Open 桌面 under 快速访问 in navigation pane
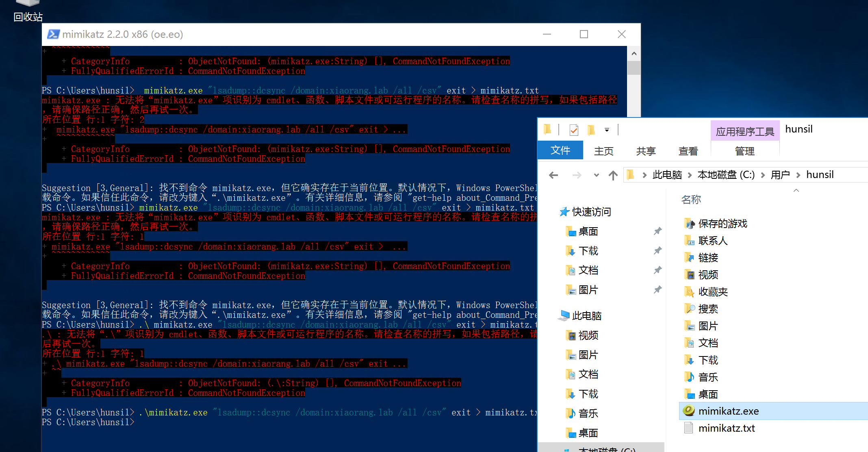The width and height of the screenshot is (868, 452). coord(582,231)
